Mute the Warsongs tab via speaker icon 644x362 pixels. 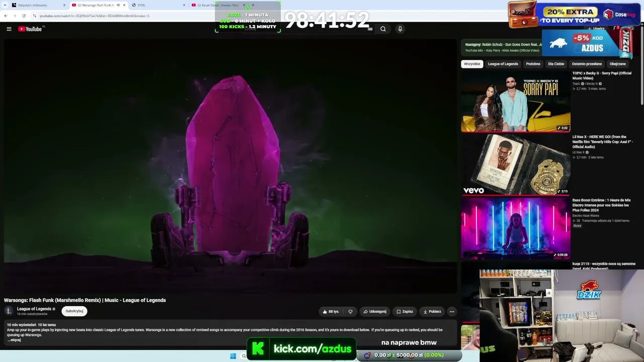pyautogui.click(x=118, y=5)
